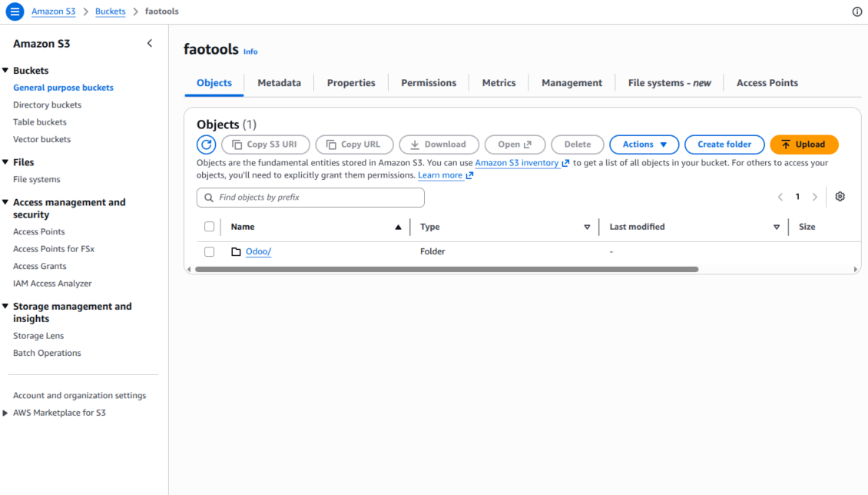The width and height of the screenshot is (868, 495).
Task: Click the Folder type cell
Action: pyautogui.click(x=432, y=251)
